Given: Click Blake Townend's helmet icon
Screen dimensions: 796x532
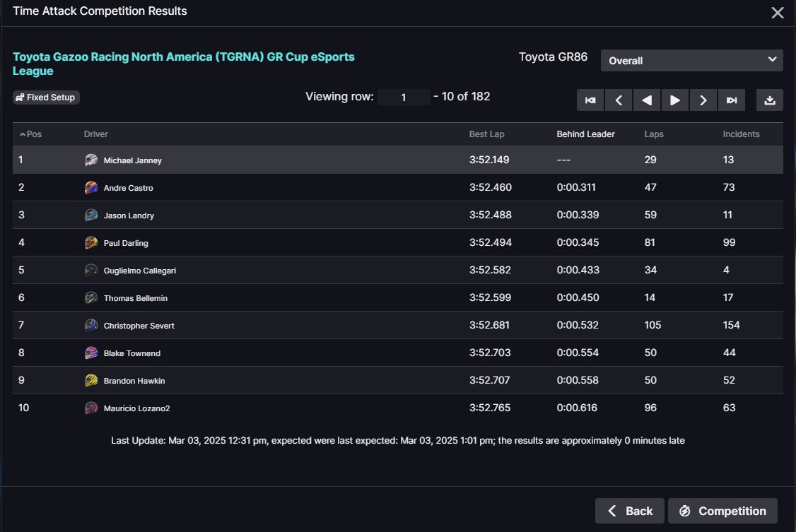Looking at the screenshot, I should coord(91,353).
